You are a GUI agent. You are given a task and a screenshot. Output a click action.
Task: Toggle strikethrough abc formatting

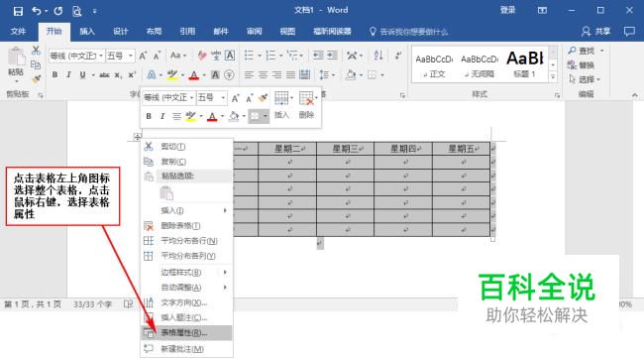pyautogui.click(x=104, y=74)
